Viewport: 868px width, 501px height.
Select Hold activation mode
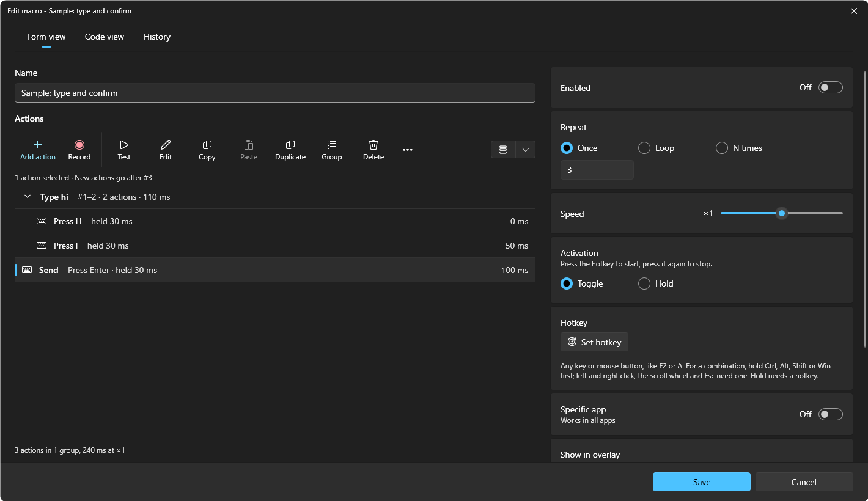[644, 283]
